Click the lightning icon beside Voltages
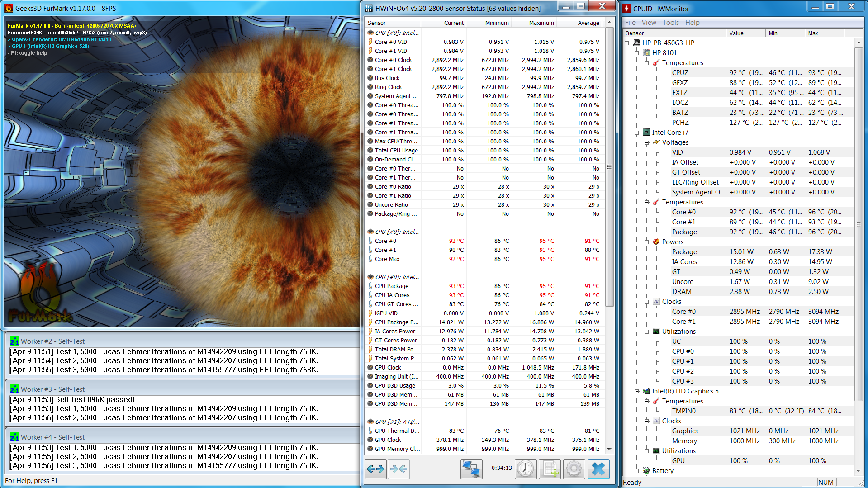Viewport: 868px width, 488px height. click(656, 142)
